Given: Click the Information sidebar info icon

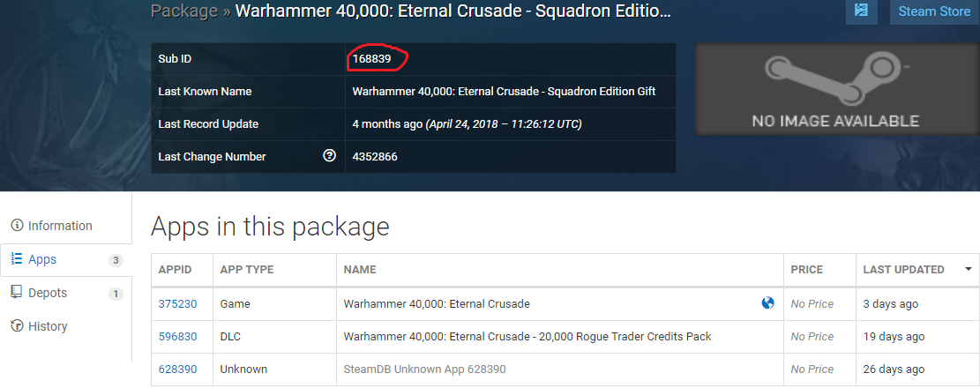Looking at the screenshot, I should pos(18,226).
